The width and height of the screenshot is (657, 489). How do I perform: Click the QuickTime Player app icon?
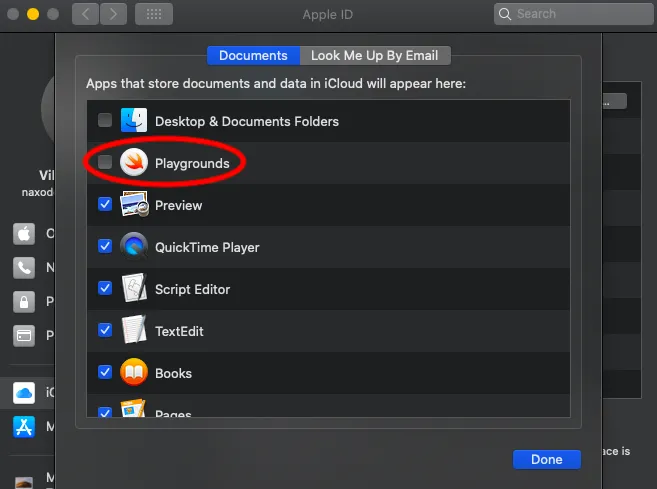134,246
